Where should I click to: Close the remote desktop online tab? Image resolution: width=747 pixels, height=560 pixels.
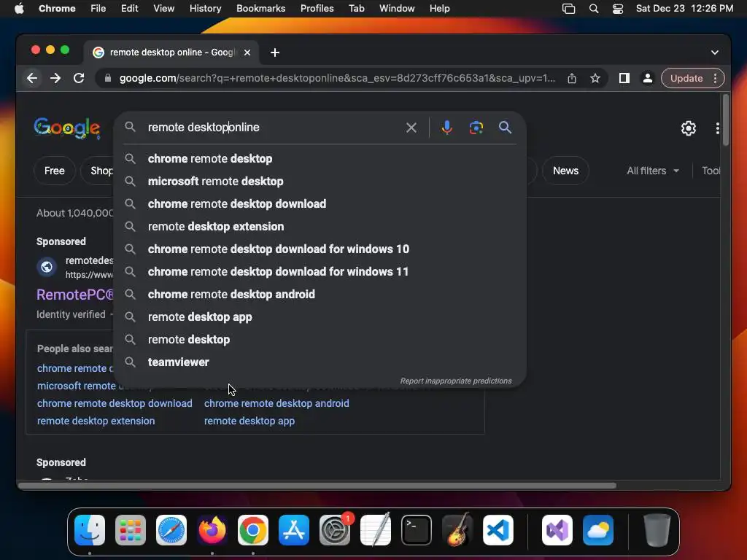[x=247, y=52]
